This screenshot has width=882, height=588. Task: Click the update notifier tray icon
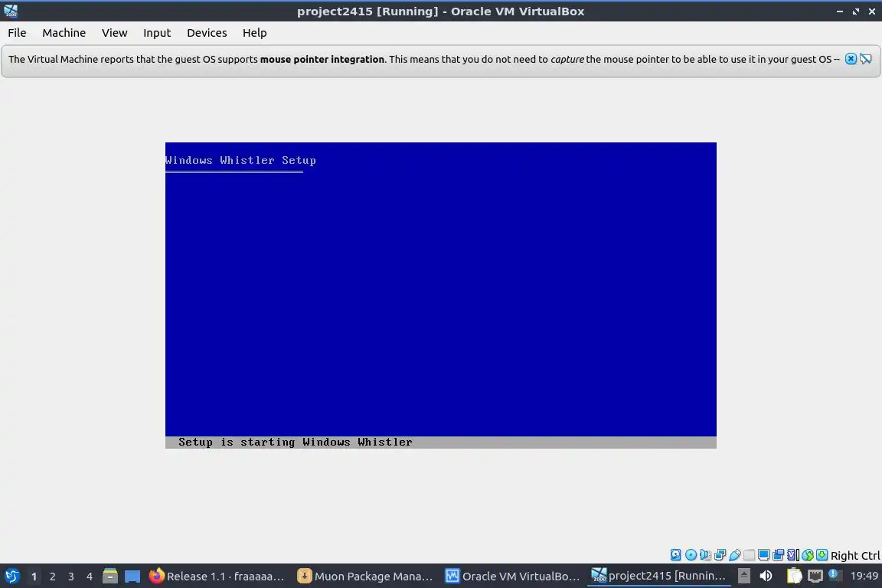[x=835, y=575]
